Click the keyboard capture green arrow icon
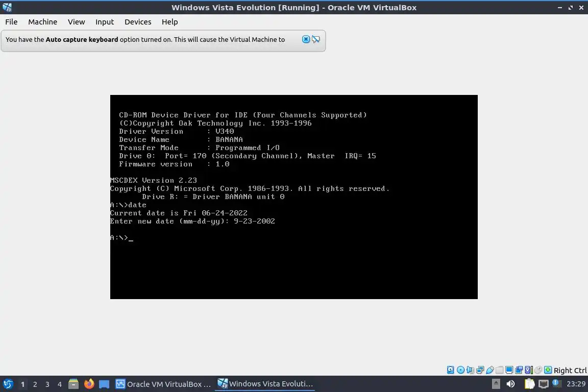Screen dimensions: 588x392 [548, 370]
